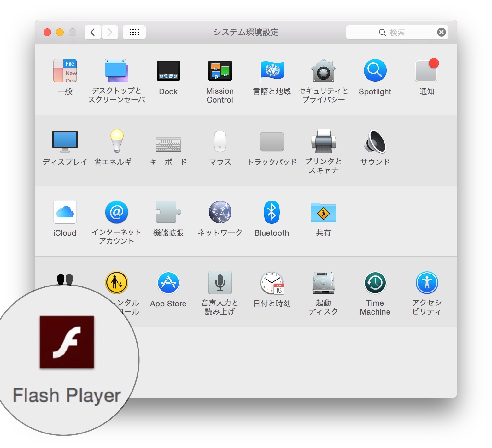Image resolution: width=492 pixels, height=448 pixels.
Task: Open ディスプレイ preferences
Action: point(65,141)
